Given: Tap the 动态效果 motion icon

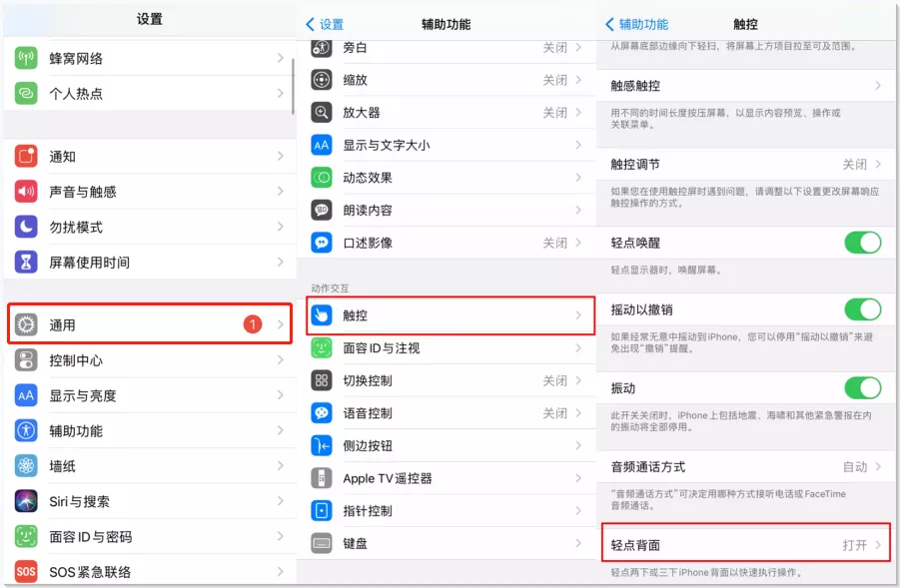Looking at the screenshot, I should (x=322, y=178).
